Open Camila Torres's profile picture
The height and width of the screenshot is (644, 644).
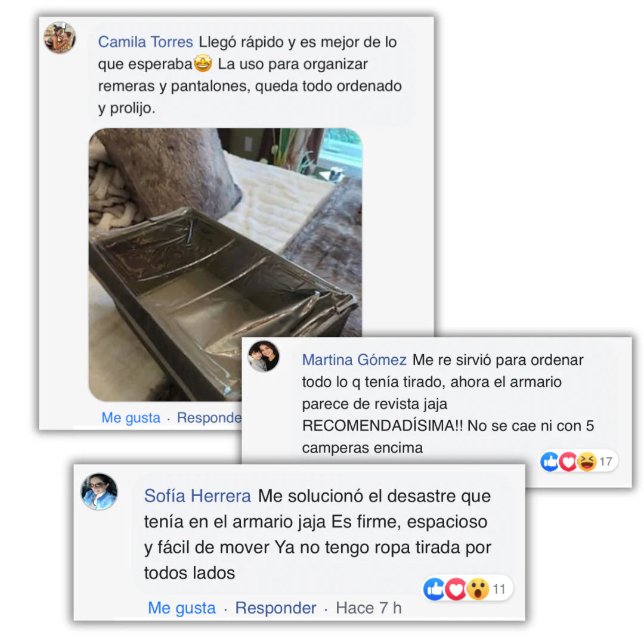coord(60,38)
